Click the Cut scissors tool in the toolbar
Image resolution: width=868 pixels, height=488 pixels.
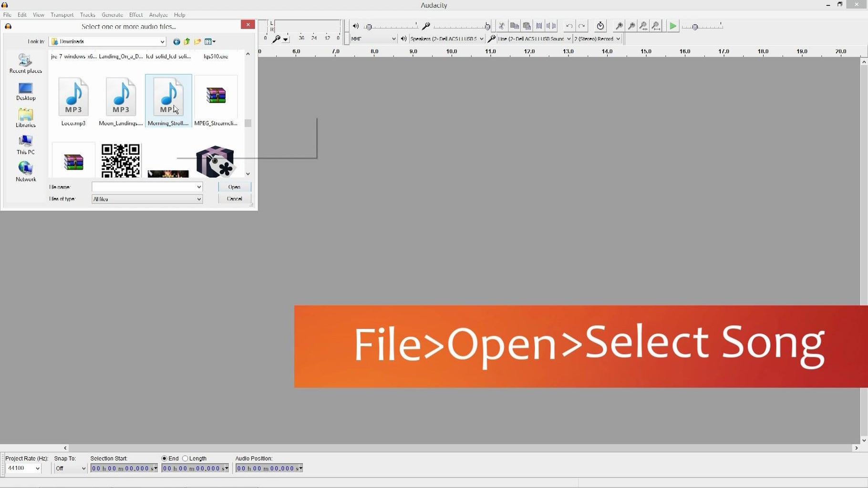(502, 26)
